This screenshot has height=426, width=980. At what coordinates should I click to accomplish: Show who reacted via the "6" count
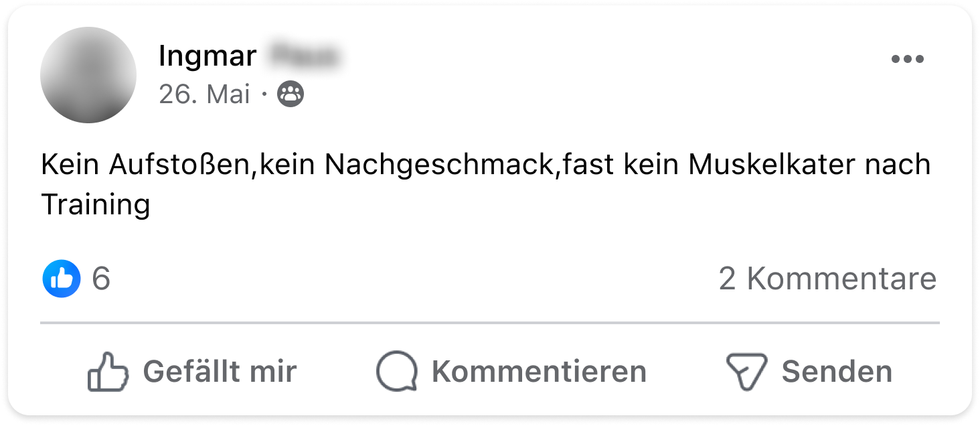(x=101, y=278)
